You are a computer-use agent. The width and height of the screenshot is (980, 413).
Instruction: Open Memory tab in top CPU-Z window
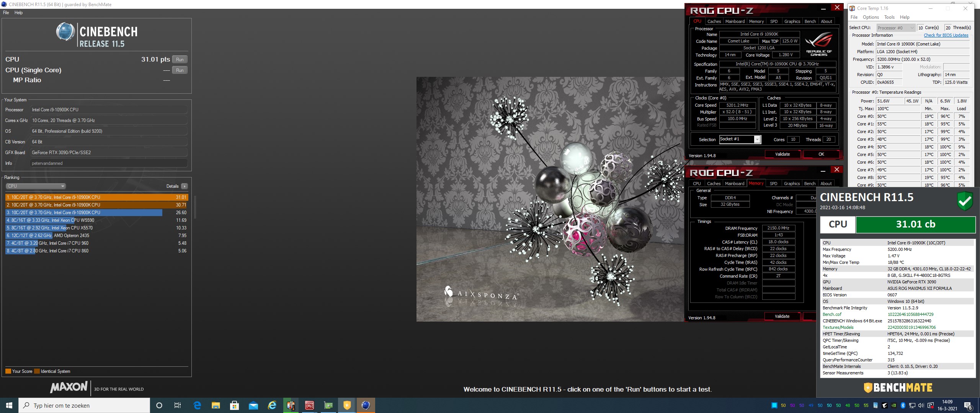click(x=756, y=21)
